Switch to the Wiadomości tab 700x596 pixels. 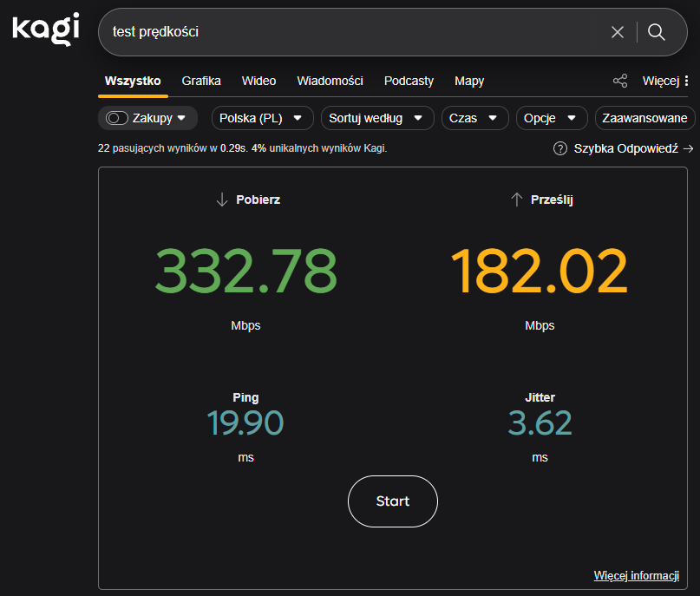click(330, 81)
